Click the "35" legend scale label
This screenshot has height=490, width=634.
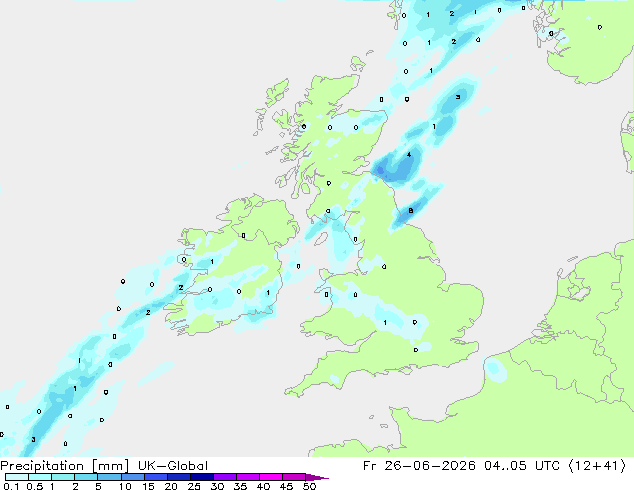point(240,486)
